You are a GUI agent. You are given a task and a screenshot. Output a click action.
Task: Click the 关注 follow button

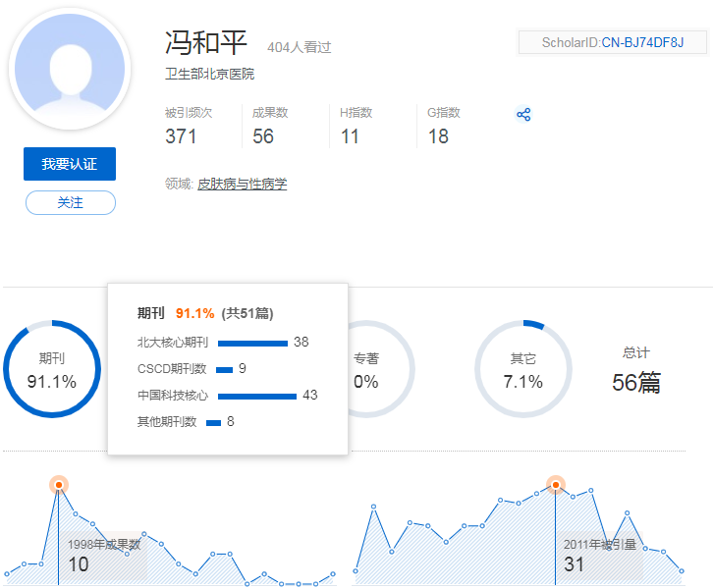pyautogui.click(x=70, y=202)
